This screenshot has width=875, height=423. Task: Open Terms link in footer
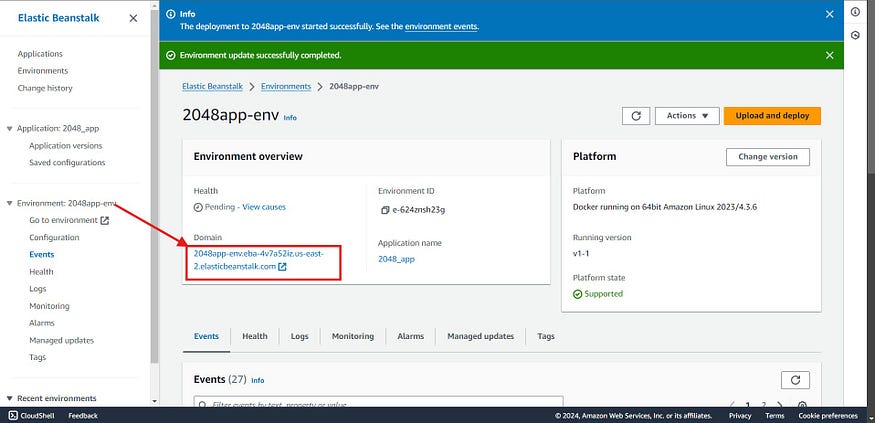coord(775,416)
